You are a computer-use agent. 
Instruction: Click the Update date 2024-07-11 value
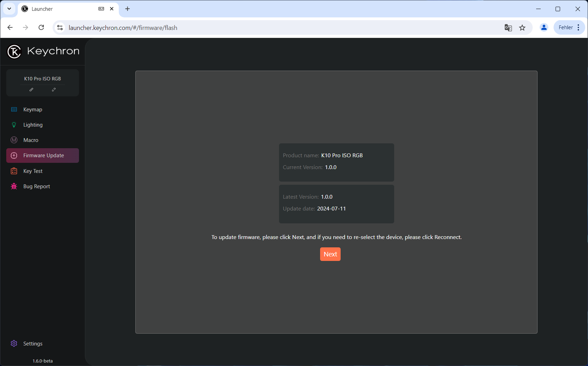pos(332,209)
